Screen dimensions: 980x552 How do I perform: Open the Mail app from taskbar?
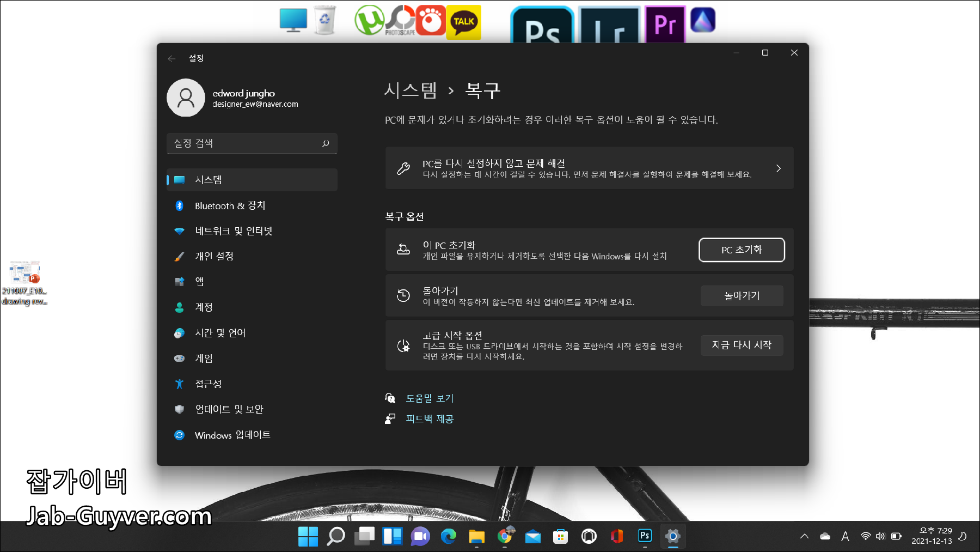click(x=532, y=537)
